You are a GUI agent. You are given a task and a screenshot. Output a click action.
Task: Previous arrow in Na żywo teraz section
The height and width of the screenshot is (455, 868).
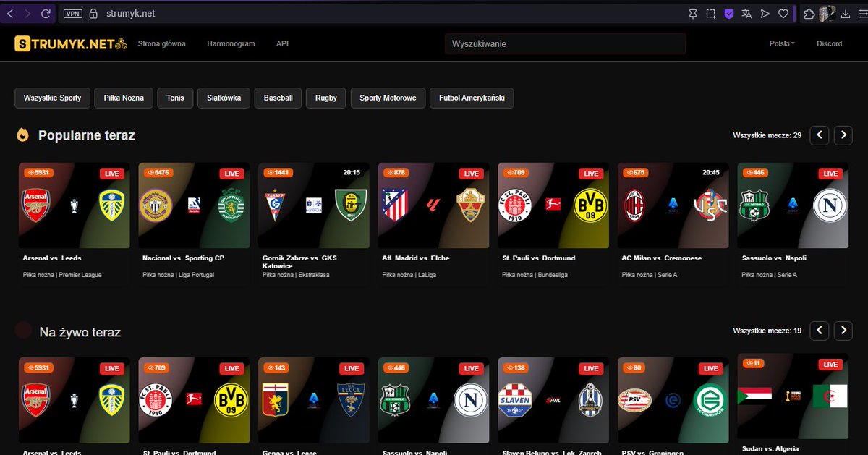(x=819, y=331)
